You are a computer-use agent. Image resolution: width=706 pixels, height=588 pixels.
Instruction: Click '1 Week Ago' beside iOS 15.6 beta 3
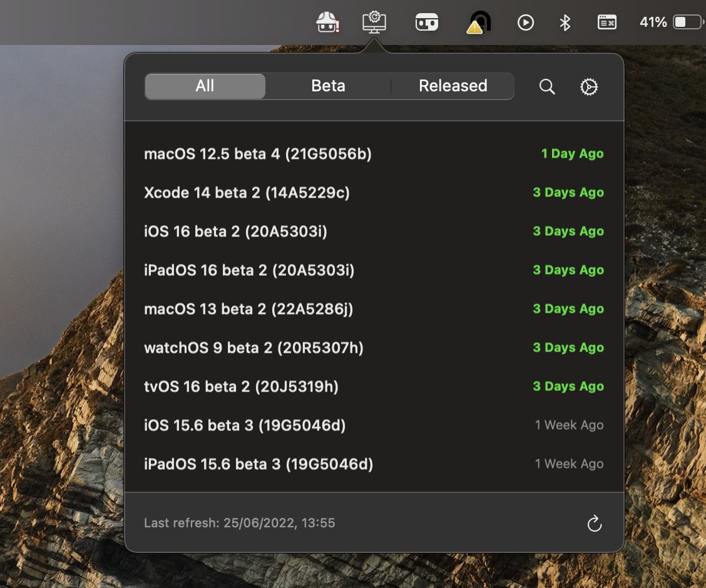coord(569,425)
